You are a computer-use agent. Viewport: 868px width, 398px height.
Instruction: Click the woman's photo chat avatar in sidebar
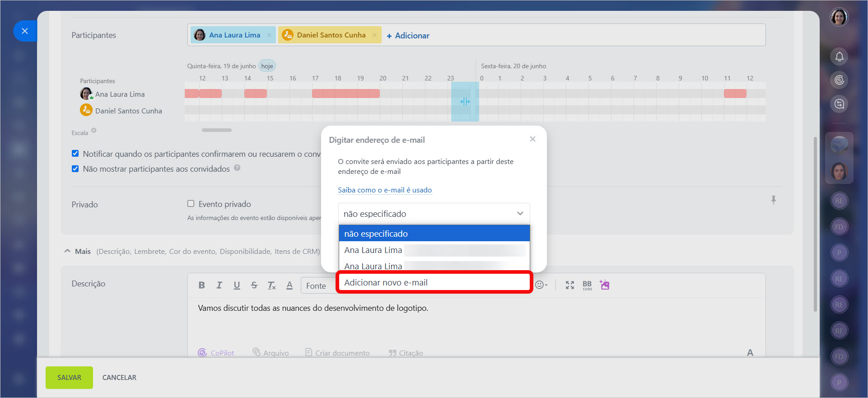coord(839,171)
